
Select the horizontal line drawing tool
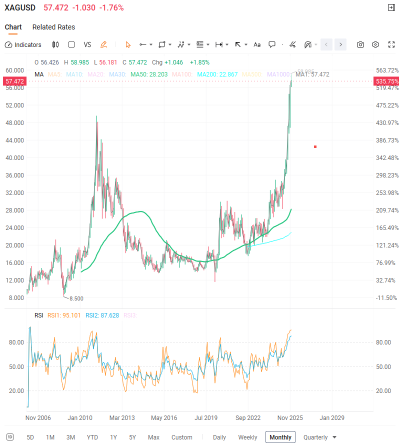pyautogui.click(x=143, y=45)
